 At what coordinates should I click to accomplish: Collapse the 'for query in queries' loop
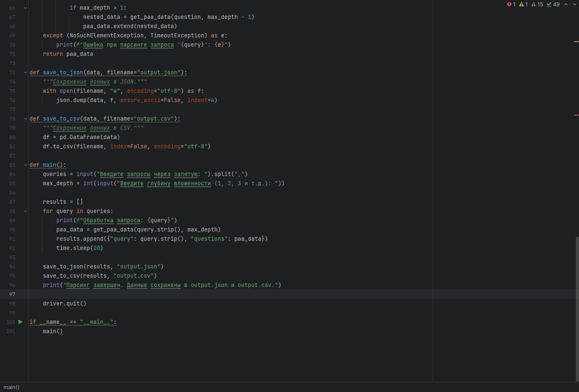25,211
